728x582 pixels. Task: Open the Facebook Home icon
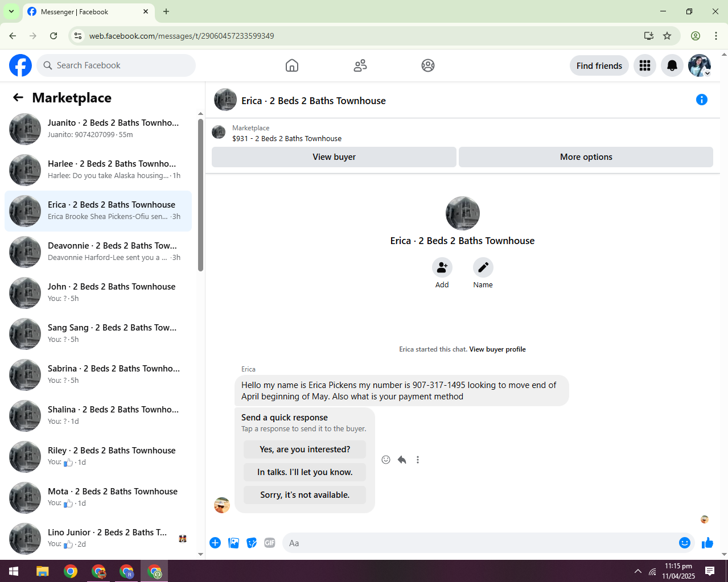pyautogui.click(x=292, y=65)
